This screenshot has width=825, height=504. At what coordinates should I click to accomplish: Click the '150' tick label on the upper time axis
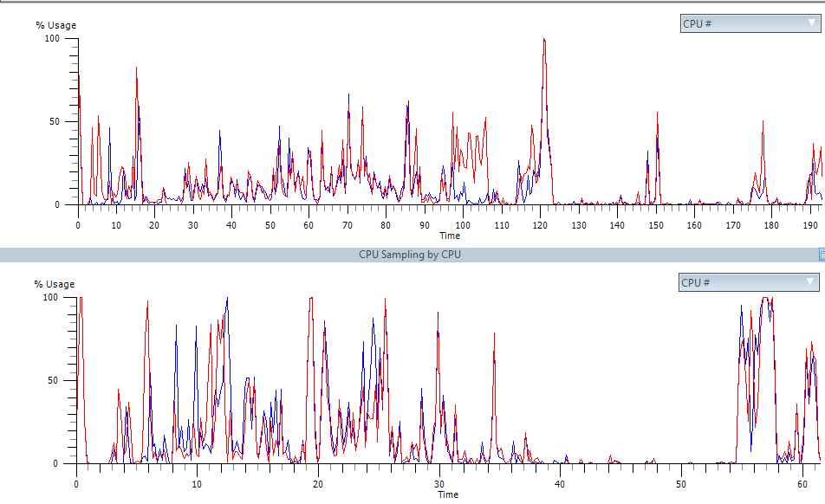(x=656, y=225)
